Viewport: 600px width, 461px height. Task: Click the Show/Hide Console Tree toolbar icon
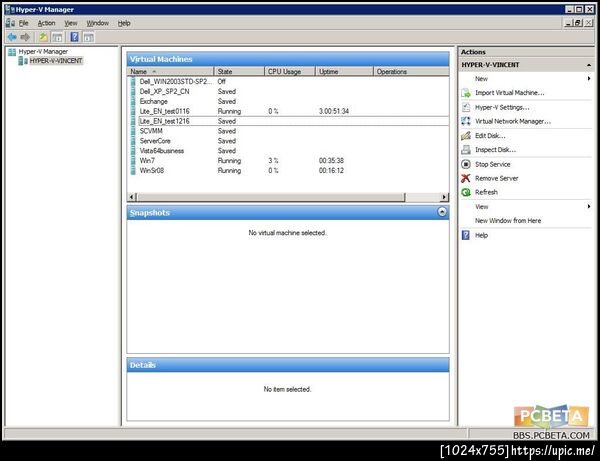click(57, 37)
